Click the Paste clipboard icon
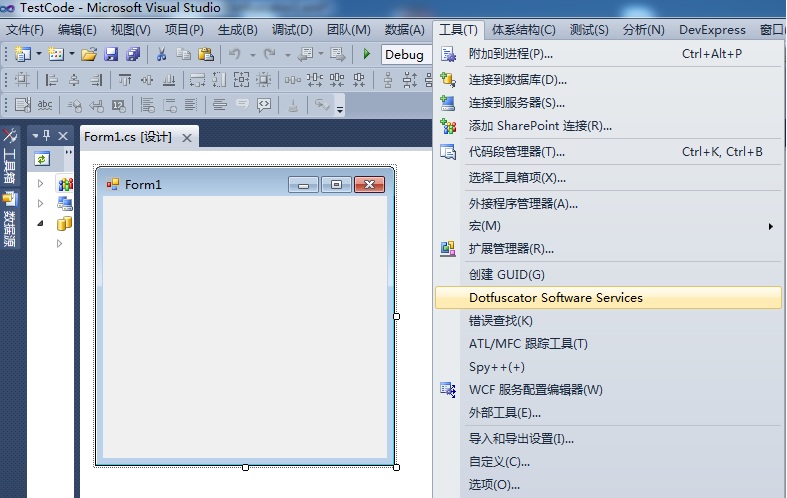 pyautogui.click(x=206, y=54)
